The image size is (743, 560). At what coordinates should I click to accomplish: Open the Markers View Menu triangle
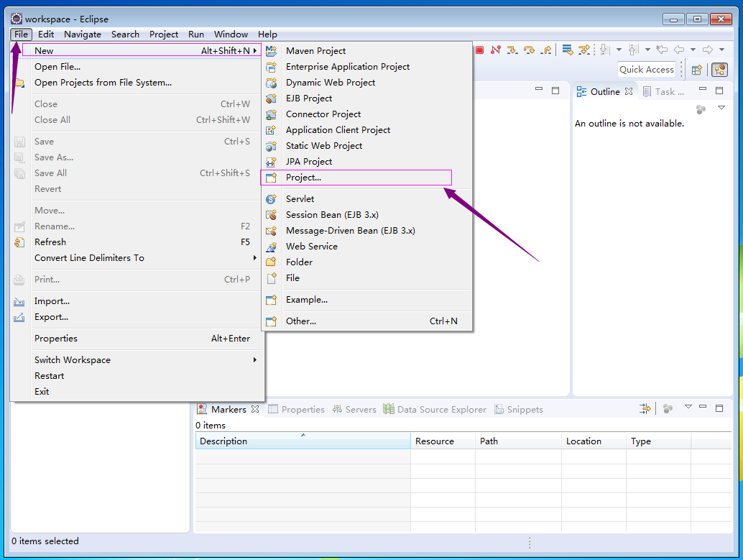688,406
